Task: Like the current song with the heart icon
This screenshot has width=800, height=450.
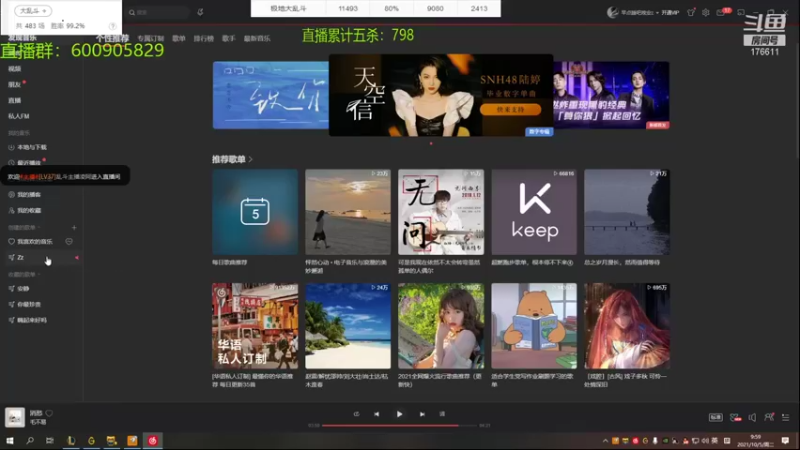Action: point(49,413)
